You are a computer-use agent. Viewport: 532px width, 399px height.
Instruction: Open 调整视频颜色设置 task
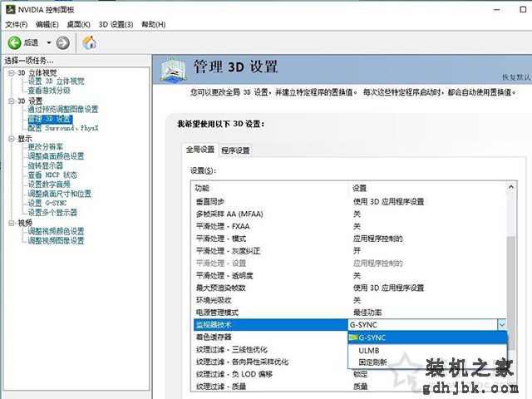click(x=56, y=231)
